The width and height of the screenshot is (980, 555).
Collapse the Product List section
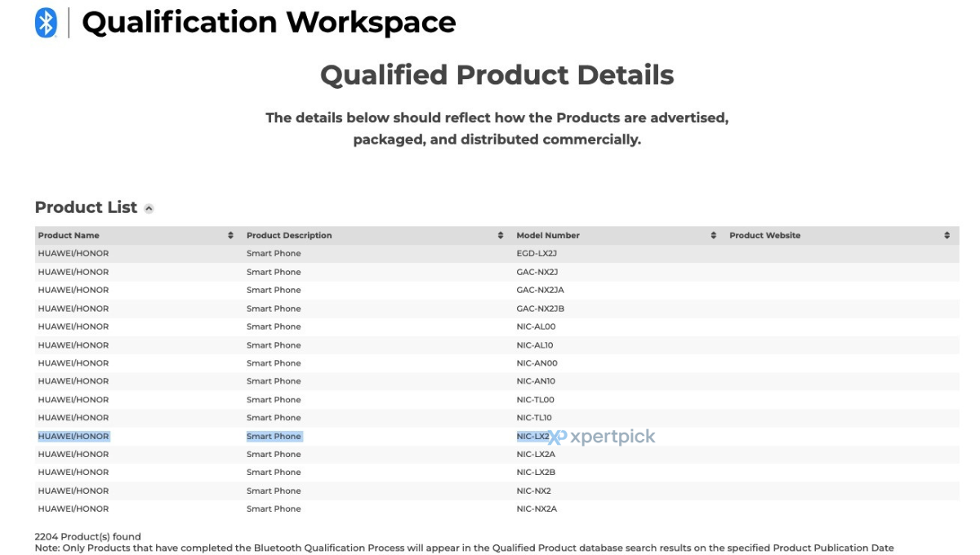[149, 208]
